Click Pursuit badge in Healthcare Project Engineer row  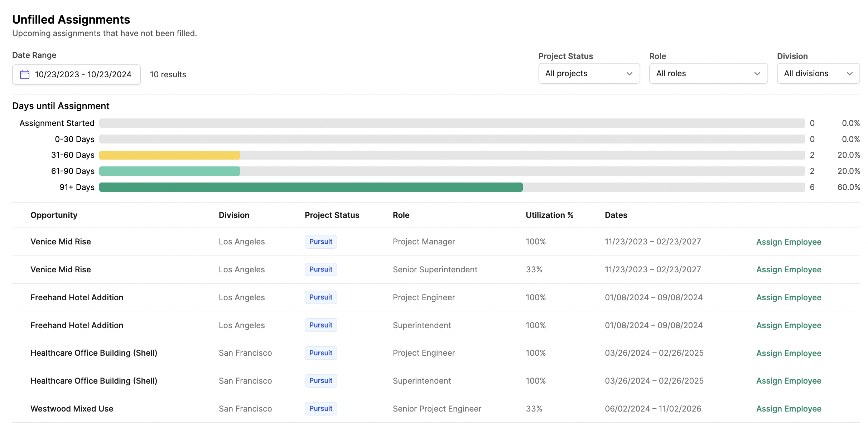coord(321,353)
